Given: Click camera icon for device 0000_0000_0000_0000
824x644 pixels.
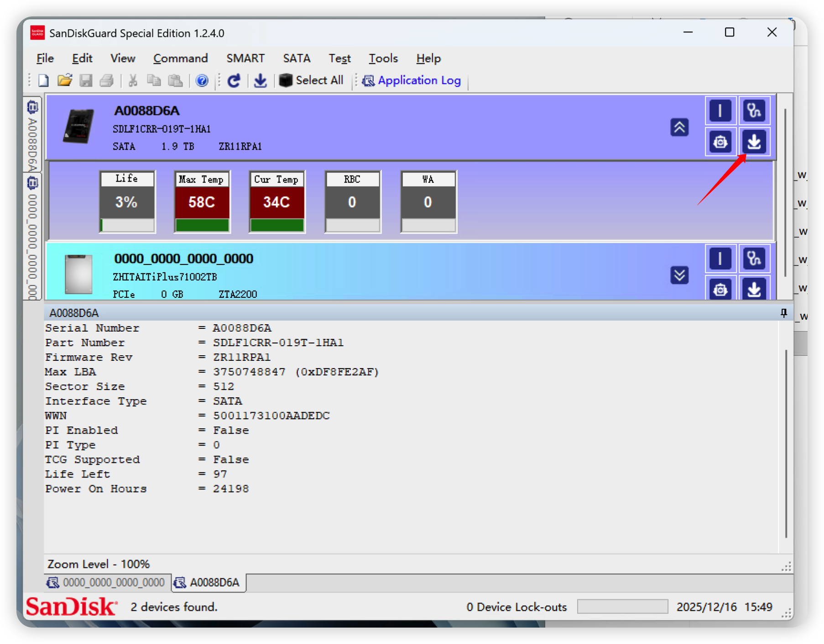Looking at the screenshot, I should pyautogui.click(x=720, y=289).
